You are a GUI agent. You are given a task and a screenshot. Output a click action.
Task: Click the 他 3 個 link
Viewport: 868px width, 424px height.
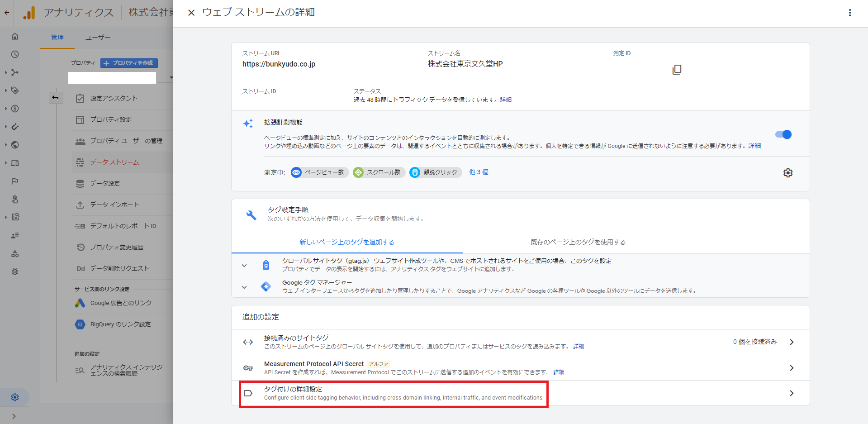pyautogui.click(x=478, y=172)
